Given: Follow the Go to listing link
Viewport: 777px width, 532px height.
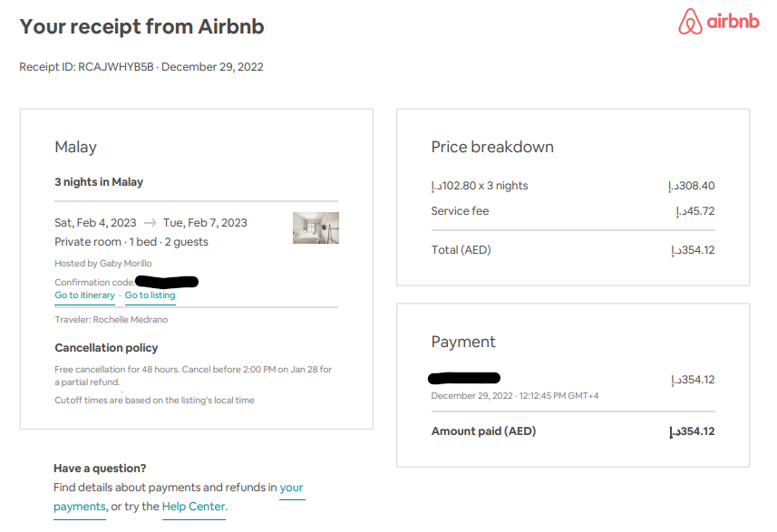Looking at the screenshot, I should point(151,295).
